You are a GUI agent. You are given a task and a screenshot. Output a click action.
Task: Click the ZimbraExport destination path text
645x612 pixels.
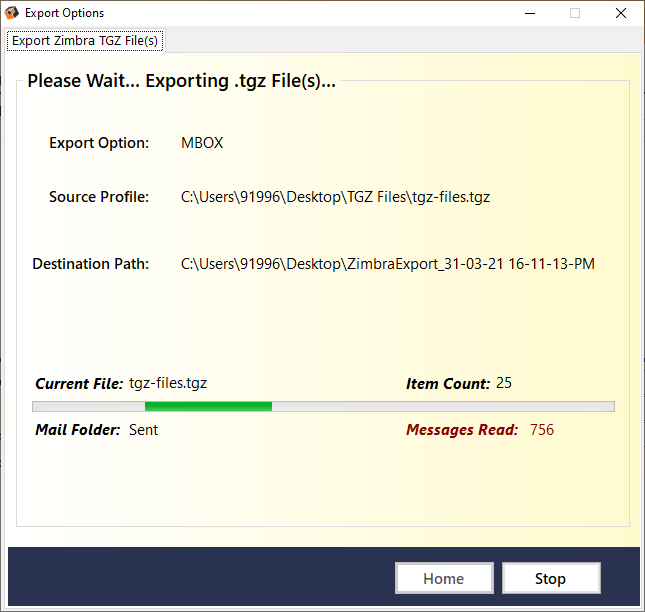pos(387,264)
